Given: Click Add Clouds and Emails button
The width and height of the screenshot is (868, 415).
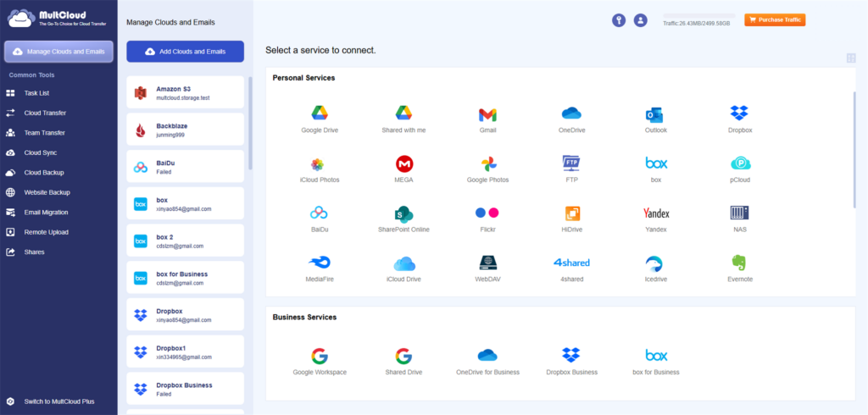Looking at the screenshot, I should click(x=185, y=52).
